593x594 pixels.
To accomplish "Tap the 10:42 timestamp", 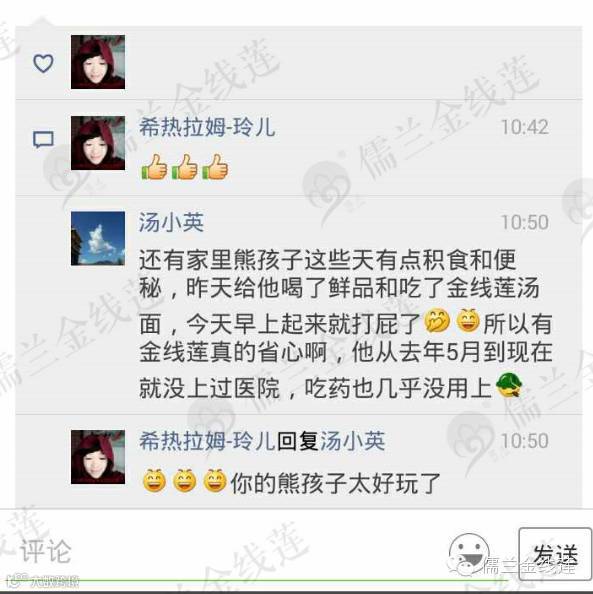I will pos(525,127).
